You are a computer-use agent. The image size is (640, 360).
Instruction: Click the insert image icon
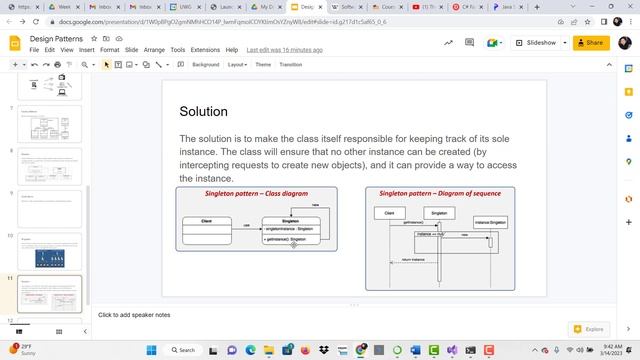(x=129, y=64)
